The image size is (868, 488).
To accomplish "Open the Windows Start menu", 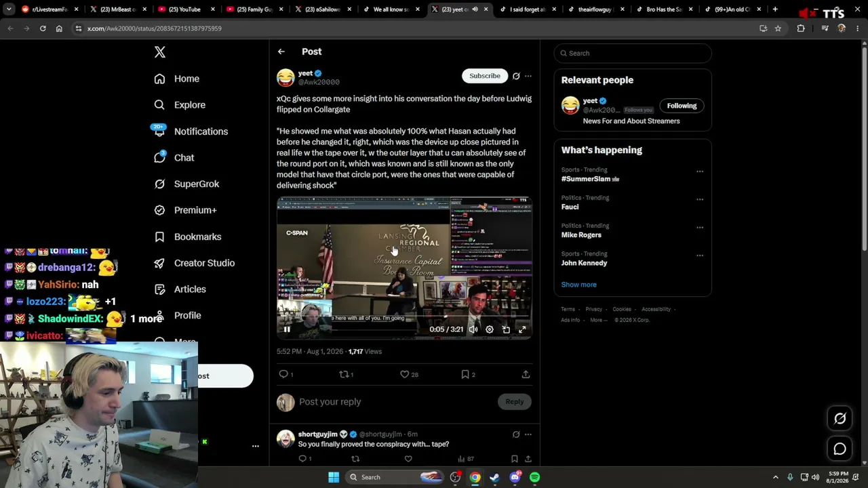I will click(334, 477).
